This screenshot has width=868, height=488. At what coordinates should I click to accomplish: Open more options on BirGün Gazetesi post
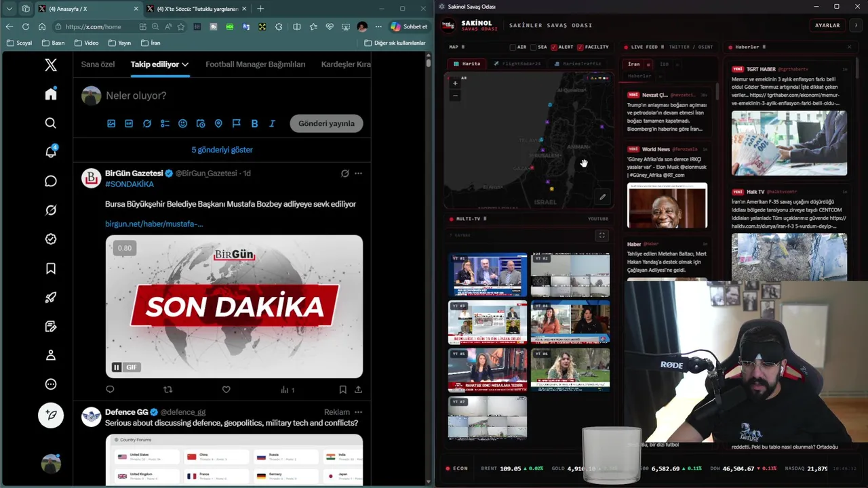pos(358,174)
